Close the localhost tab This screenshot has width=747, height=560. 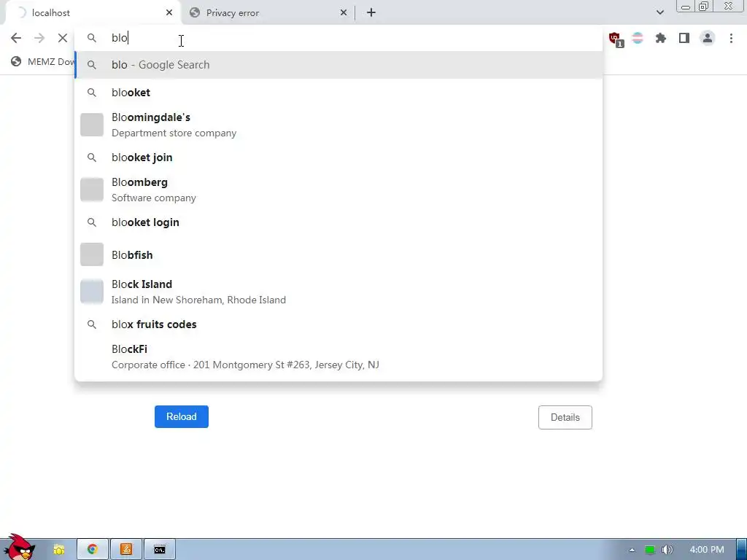[x=169, y=13]
